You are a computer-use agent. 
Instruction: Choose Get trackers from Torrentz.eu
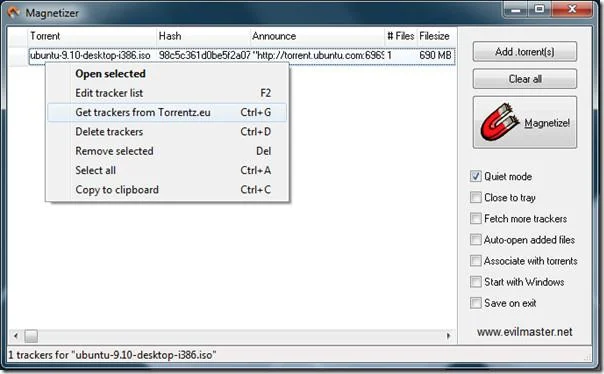pos(167,112)
